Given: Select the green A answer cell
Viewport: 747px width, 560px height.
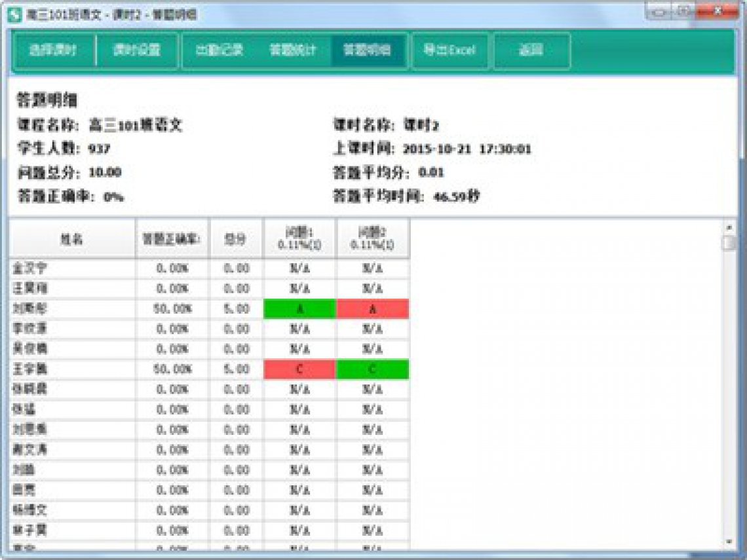Looking at the screenshot, I should [300, 309].
